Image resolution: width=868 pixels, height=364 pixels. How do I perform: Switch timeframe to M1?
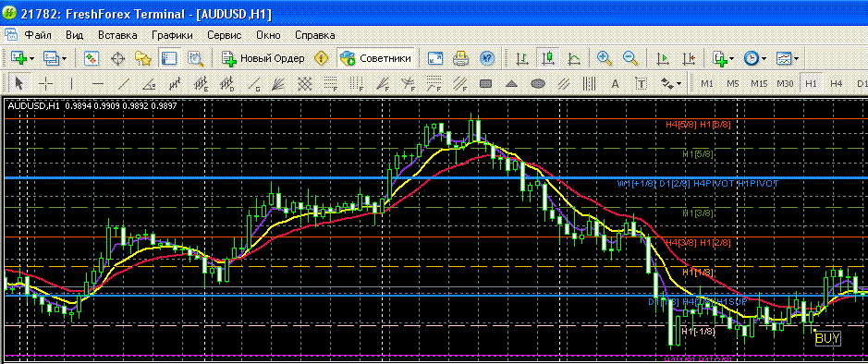pyautogui.click(x=707, y=83)
